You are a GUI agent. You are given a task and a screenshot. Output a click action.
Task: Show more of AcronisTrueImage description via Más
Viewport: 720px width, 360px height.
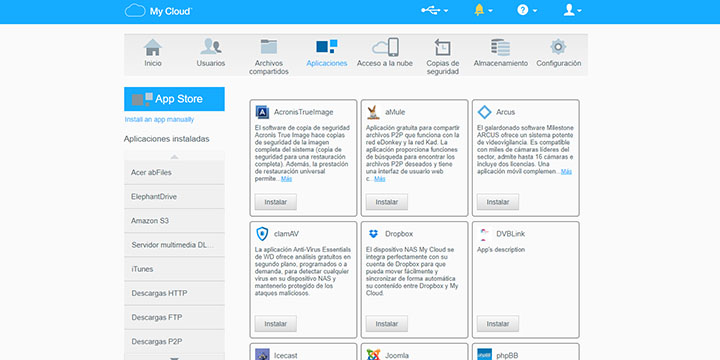pyautogui.click(x=287, y=179)
